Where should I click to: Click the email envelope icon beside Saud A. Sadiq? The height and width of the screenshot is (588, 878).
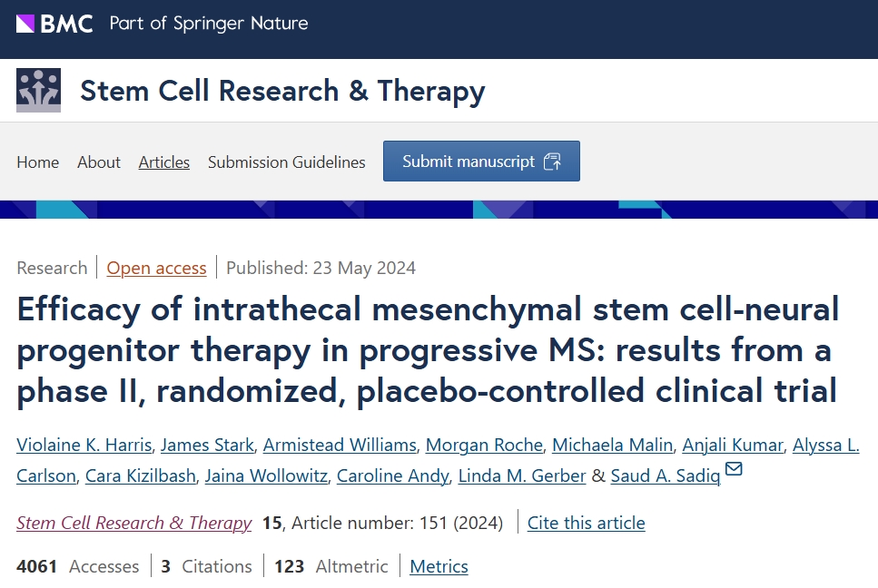(734, 470)
